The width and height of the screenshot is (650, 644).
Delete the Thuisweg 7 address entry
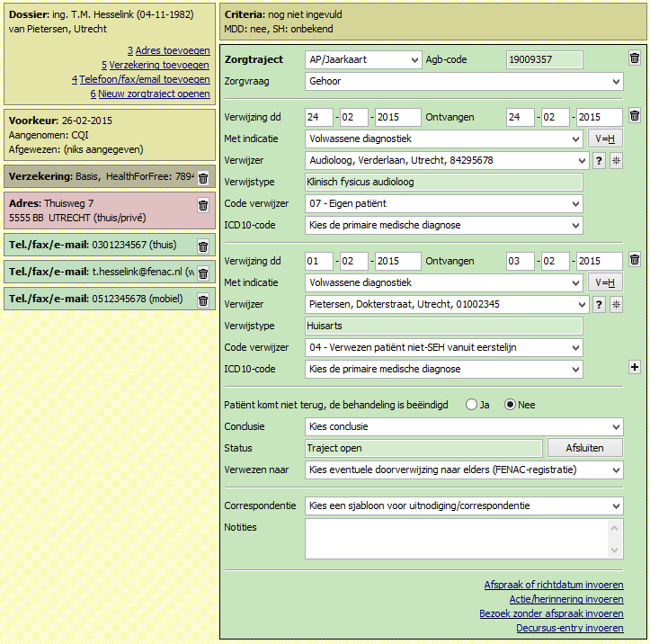tap(203, 205)
